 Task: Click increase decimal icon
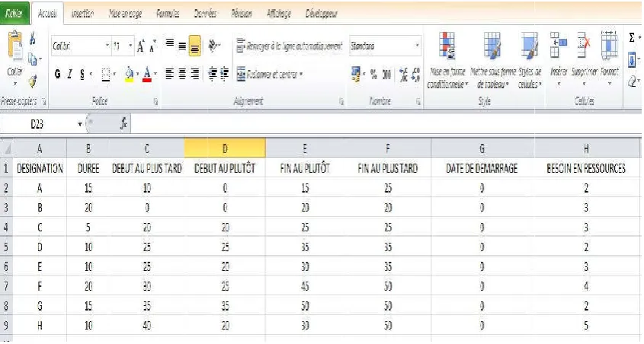click(403, 75)
